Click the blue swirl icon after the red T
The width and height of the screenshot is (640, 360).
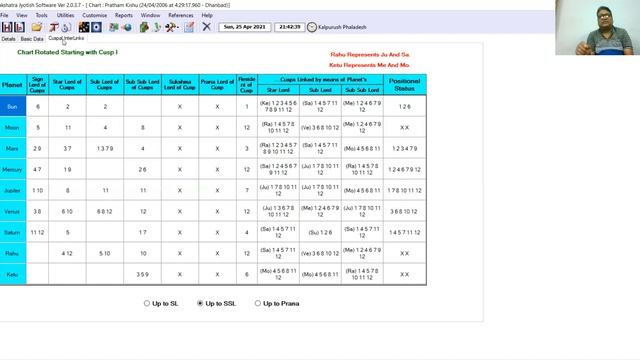pyautogui.click(x=66, y=27)
